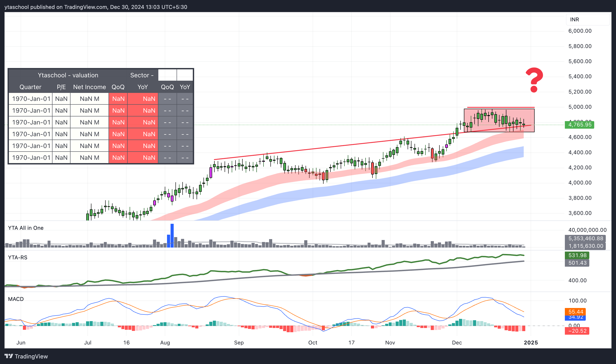Click the green 4,765.95 current price tag
The height and width of the screenshot is (364, 616).
[x=580, y=125]
